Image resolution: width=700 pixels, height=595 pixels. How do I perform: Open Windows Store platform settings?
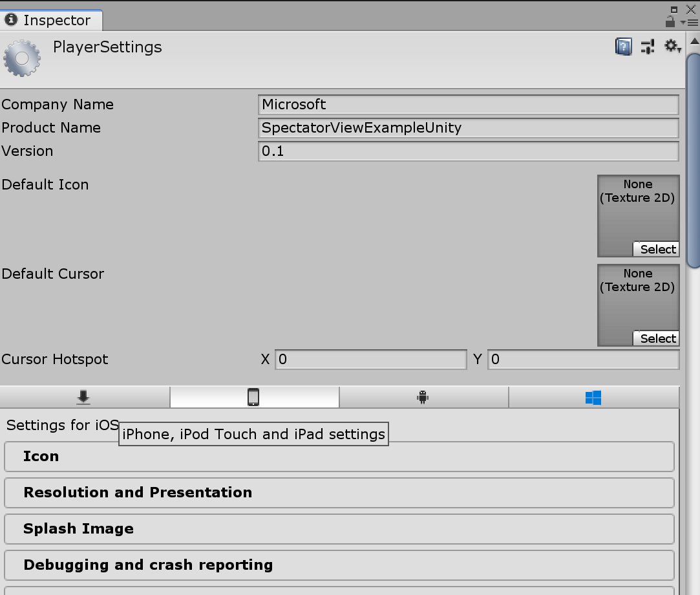[593, 397]
